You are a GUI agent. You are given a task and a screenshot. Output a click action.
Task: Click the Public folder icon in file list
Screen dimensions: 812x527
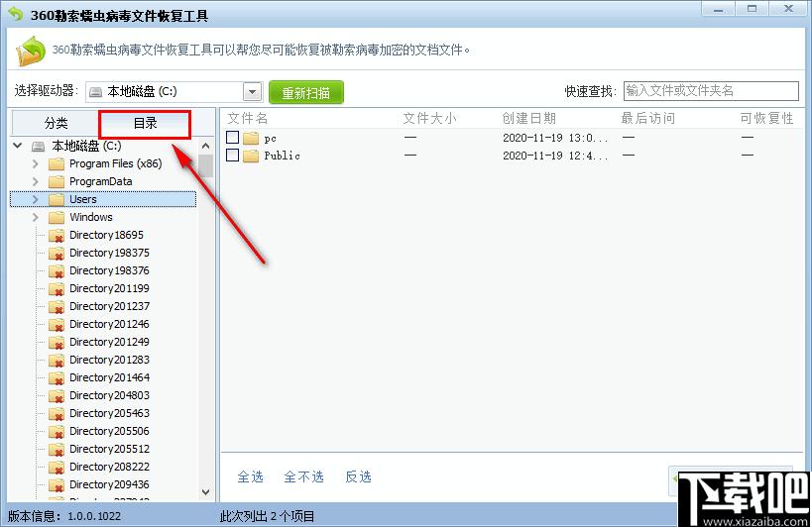point(251,156)
